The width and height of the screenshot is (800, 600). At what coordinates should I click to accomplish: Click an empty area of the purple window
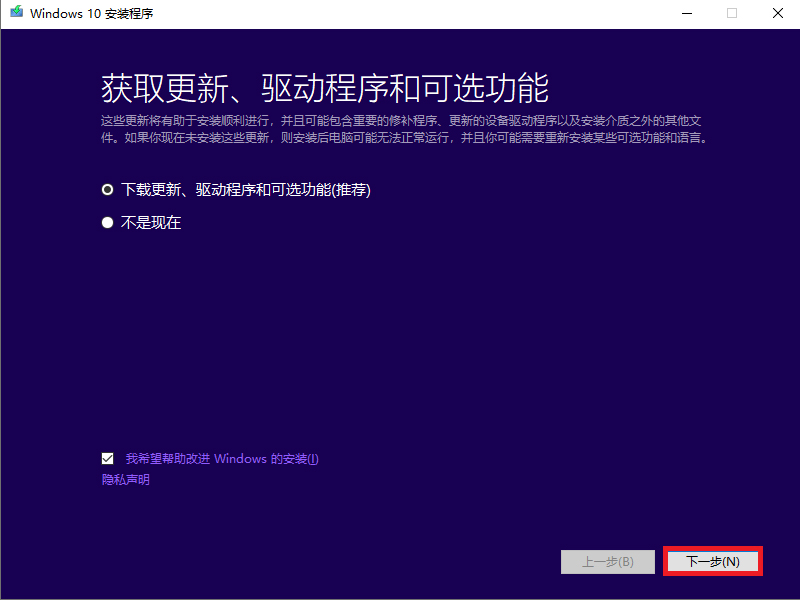tap(400, 330)
